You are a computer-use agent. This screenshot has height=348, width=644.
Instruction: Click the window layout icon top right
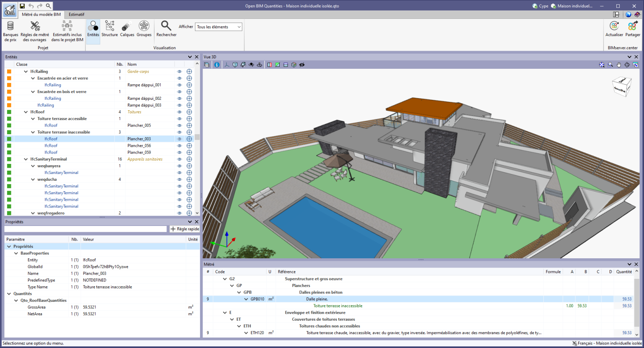coord(616,14)
